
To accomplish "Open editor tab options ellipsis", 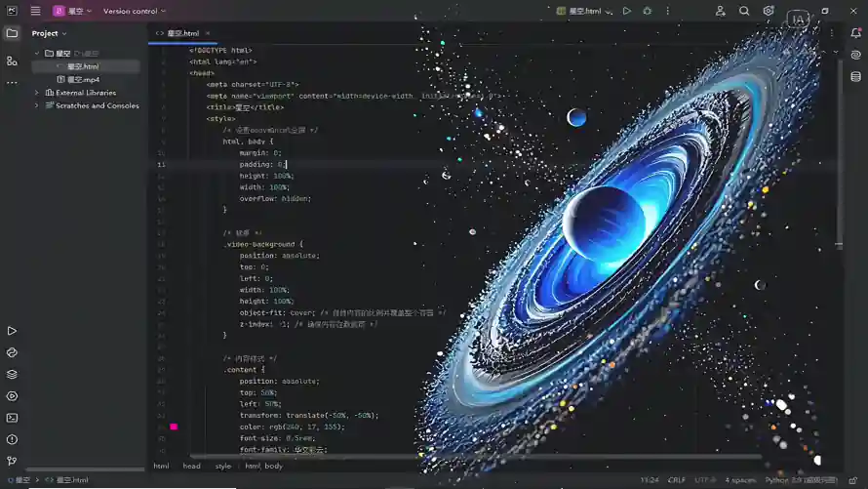I will click(x=832, y=33).
